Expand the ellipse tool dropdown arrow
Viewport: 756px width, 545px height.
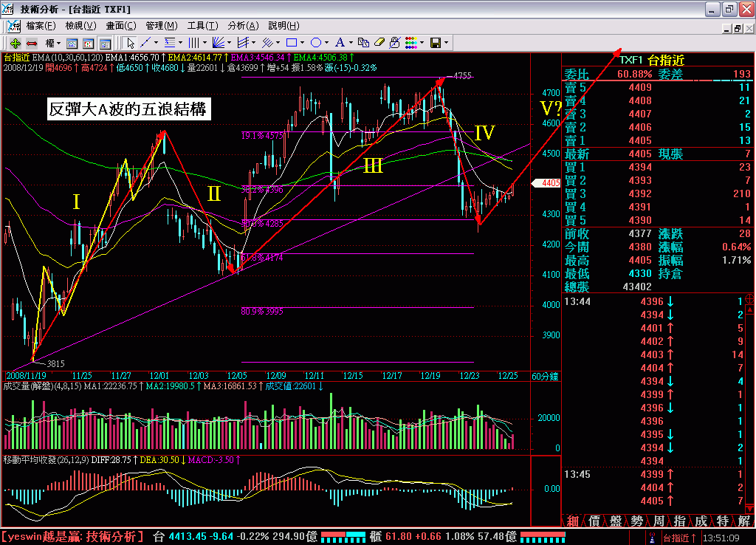pyautogui.click(x=326, y=43)
